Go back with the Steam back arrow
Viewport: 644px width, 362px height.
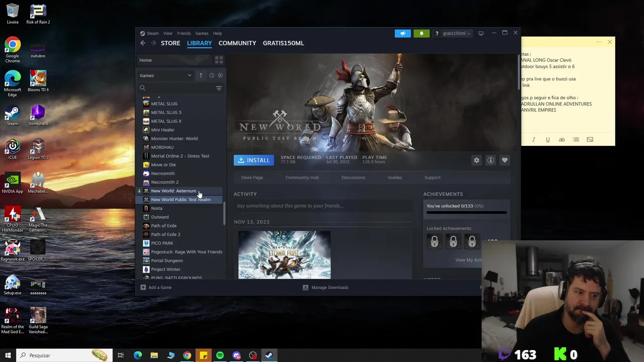click(x=143, y=43)
